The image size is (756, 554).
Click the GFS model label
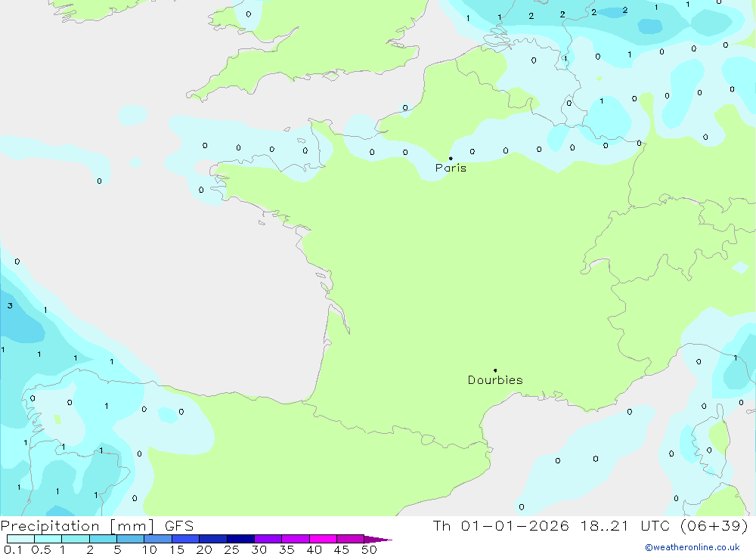(179, 526)
